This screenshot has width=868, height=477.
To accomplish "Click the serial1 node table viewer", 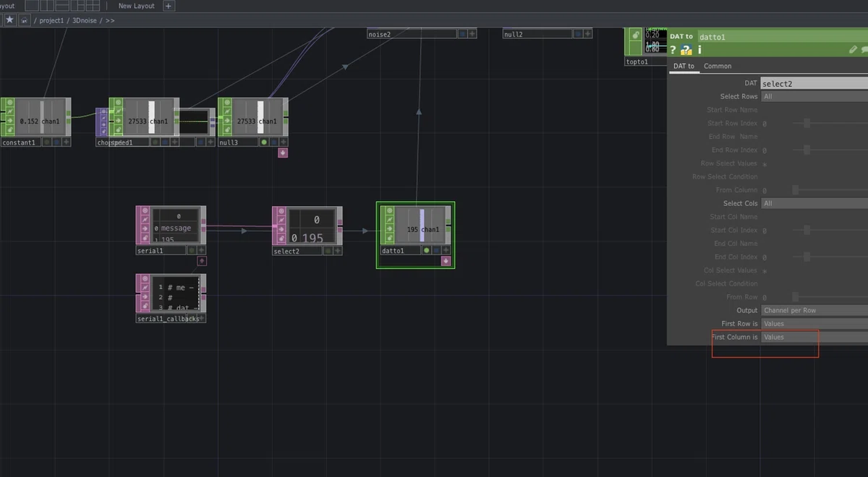I will coord(176,225).
